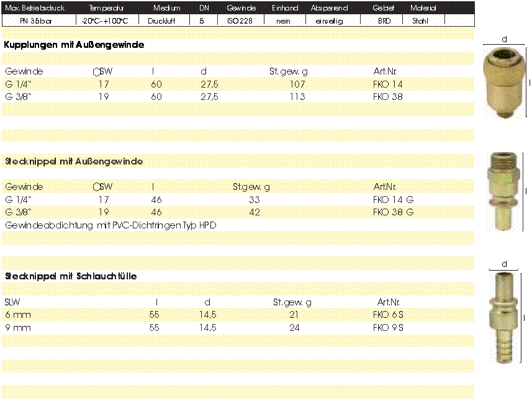Click the Absperrend column header
532x401 pixels.
(329, 8)
